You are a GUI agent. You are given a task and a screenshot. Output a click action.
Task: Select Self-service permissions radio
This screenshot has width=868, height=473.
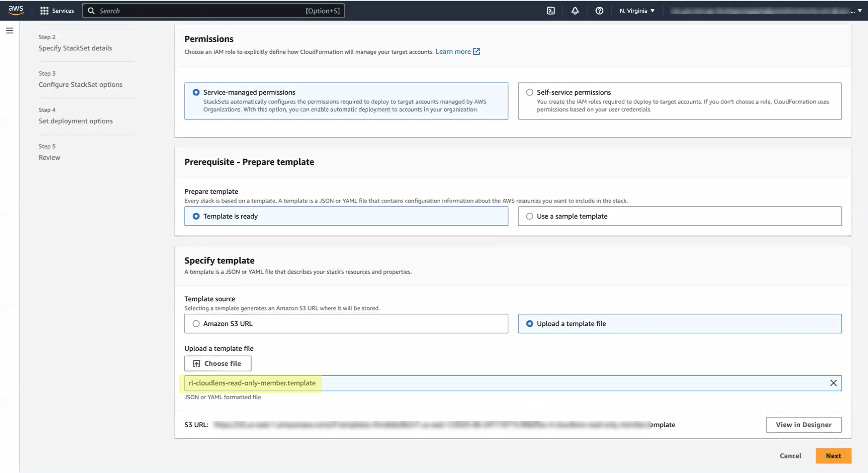(x=529, y=92)
